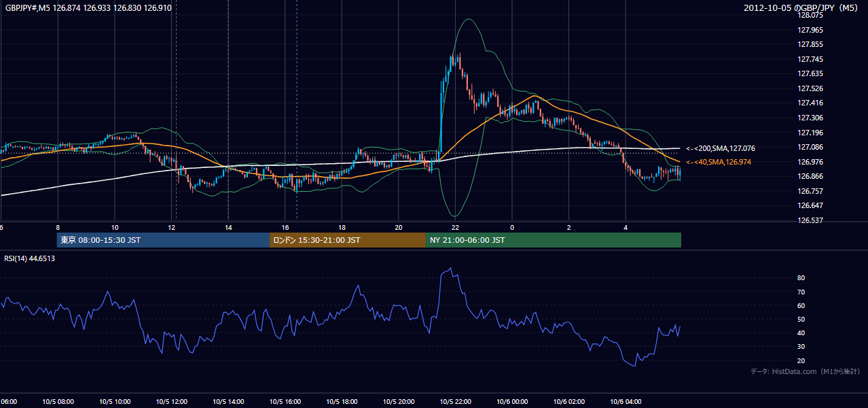Click RSI scale level 30
Image resolution: width=868 pixels, height=408 pixels.
pyautogui.click(x=801, y=347)
